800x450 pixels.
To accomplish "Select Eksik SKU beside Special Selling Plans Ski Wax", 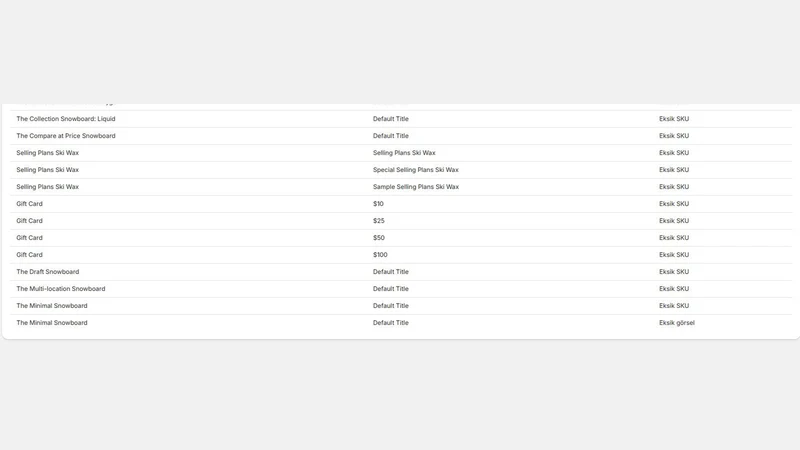I will [x=674, y=170].
